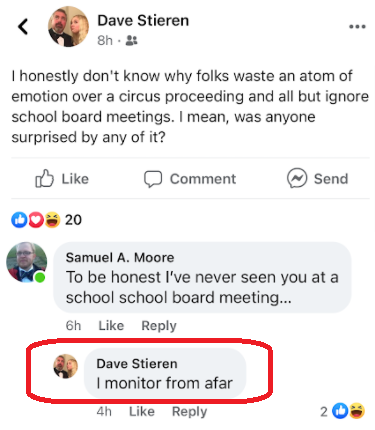Open Dave Stieren's avatar in reply
375x430 pixels.
66,366
